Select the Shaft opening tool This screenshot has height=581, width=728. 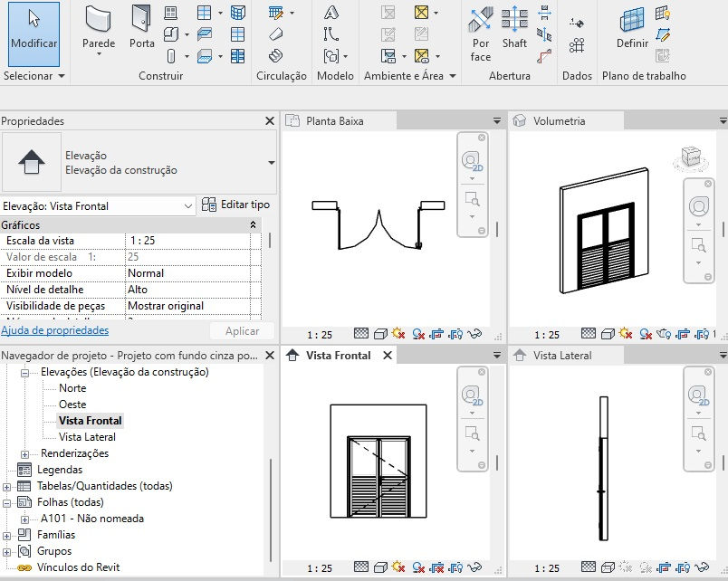pos(514,28)
